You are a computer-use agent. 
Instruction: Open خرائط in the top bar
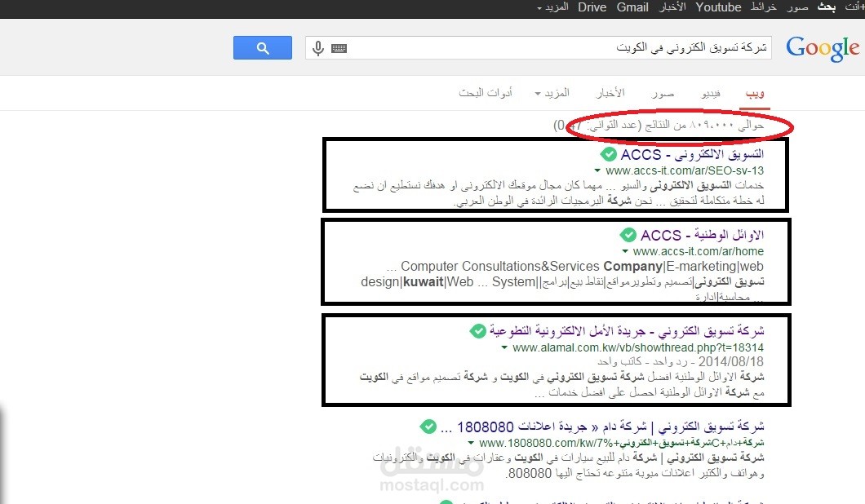pyautogui.click(x=764, y=7)
